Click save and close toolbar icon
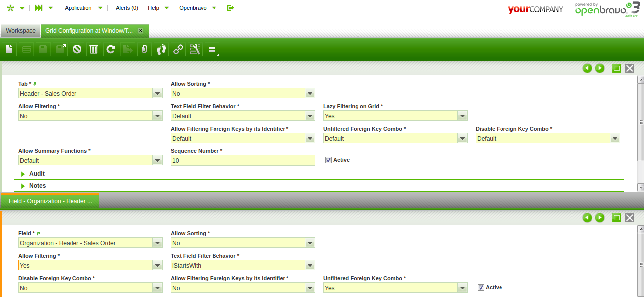The image size is (644, 297). (60, 49)
